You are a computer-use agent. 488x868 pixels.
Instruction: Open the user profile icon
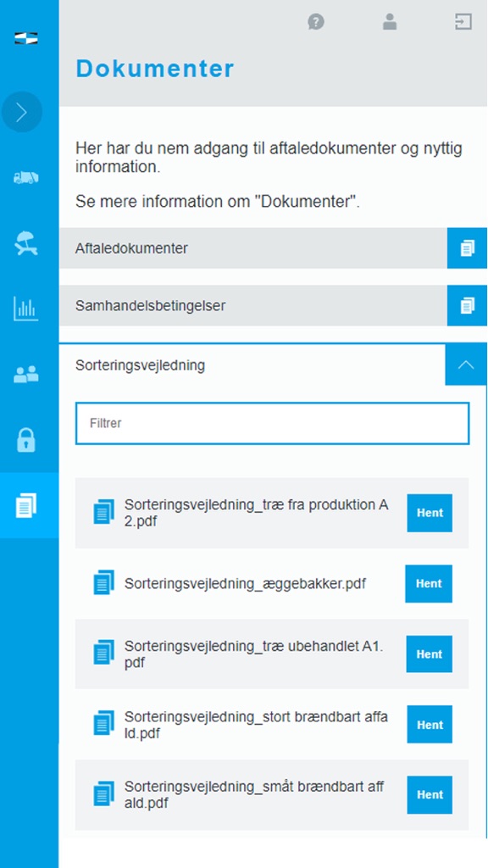(x=390, y=22)
